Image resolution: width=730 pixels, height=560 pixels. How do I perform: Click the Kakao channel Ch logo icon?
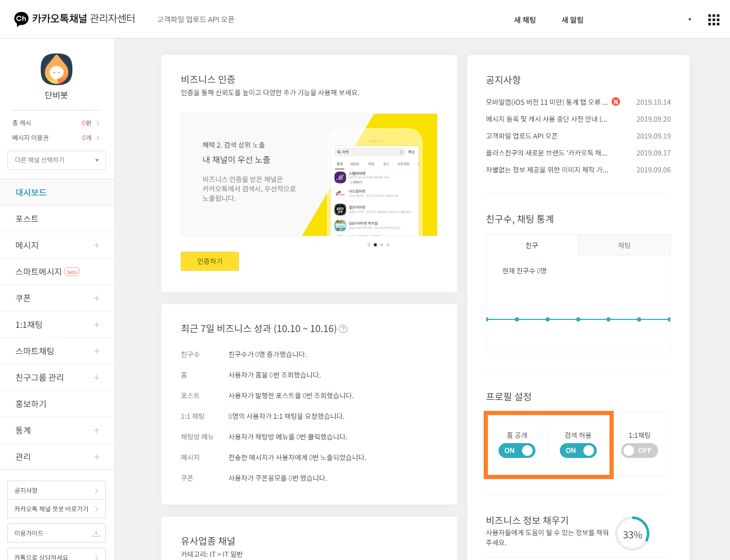click(21, 19)
